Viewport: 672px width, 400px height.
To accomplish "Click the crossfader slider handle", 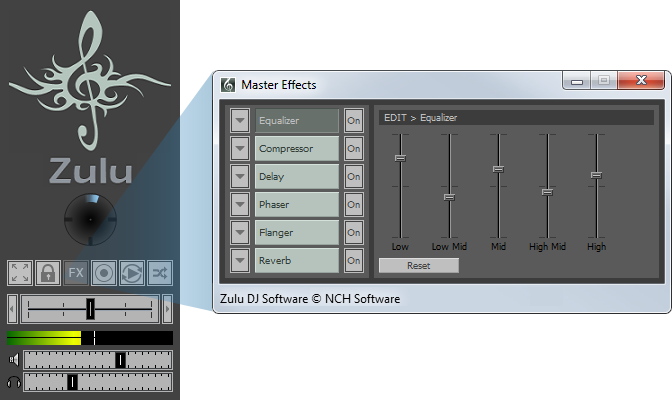I will coord(90,309).
